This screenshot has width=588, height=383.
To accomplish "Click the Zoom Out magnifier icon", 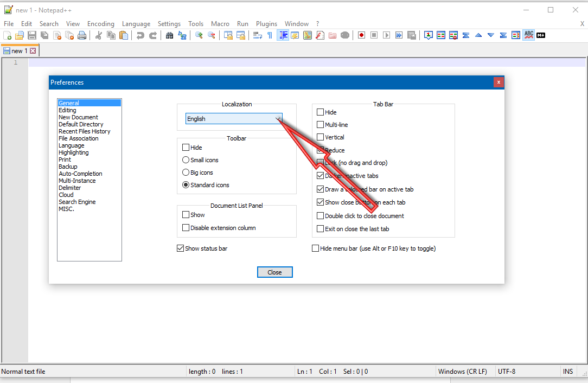I will tap(212, 35).
